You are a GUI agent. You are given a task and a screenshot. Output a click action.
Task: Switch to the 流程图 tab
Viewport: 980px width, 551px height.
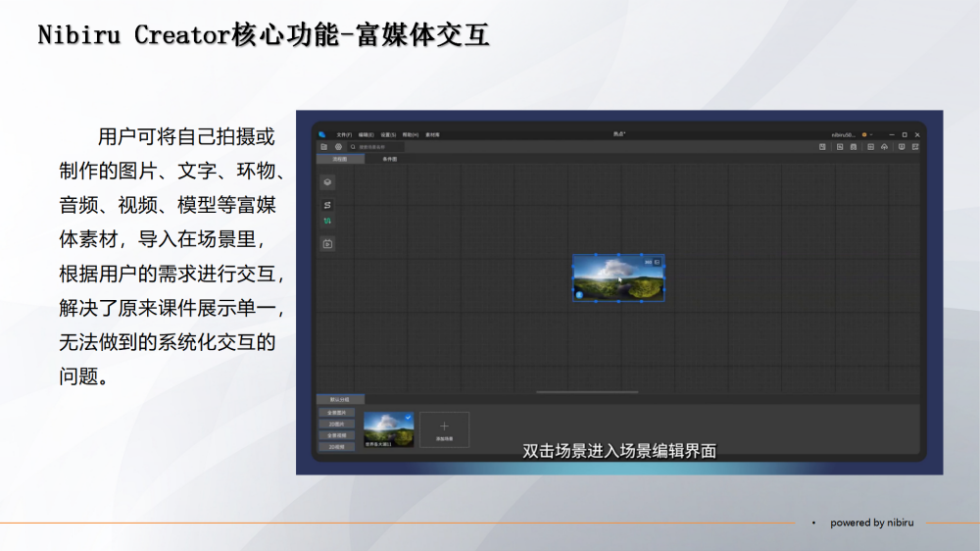click(x=340, y=159)
